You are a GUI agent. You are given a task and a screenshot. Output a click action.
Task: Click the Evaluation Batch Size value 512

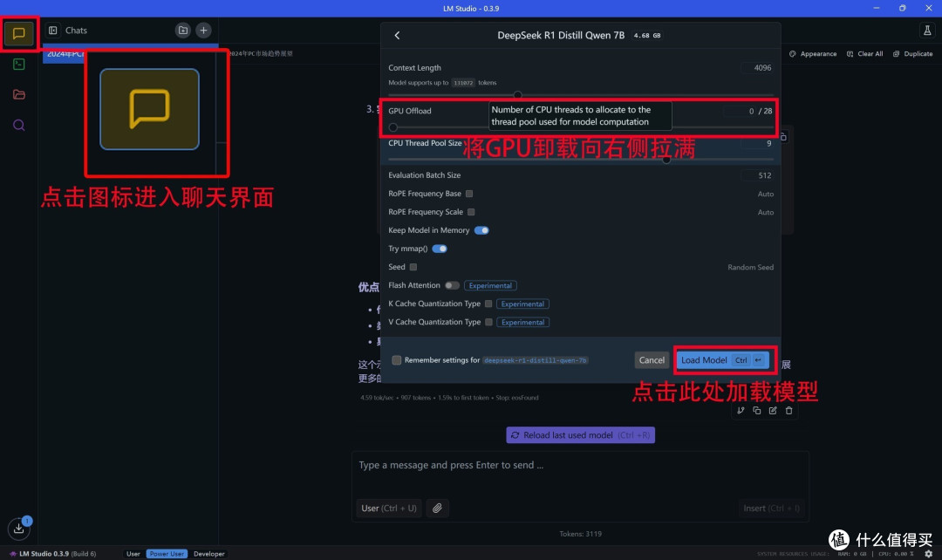tap(758, 175)
